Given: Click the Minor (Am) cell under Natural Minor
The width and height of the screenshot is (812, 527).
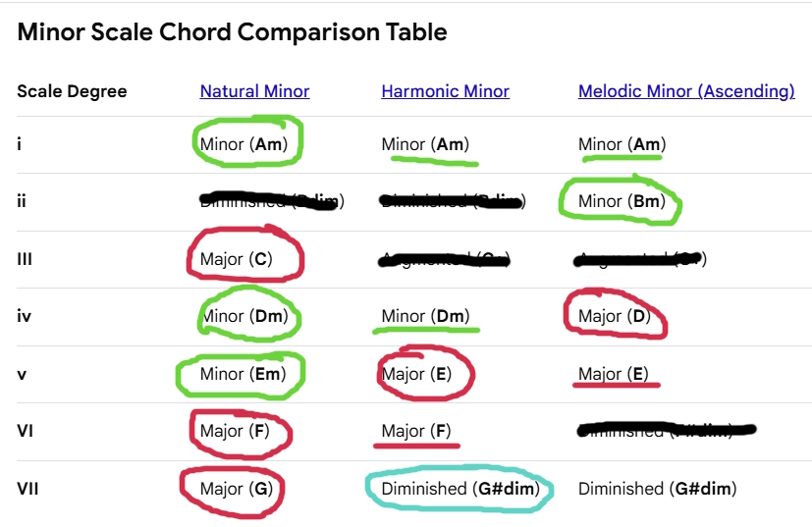Looking at the screenshot, I should (x=244, y=144).
